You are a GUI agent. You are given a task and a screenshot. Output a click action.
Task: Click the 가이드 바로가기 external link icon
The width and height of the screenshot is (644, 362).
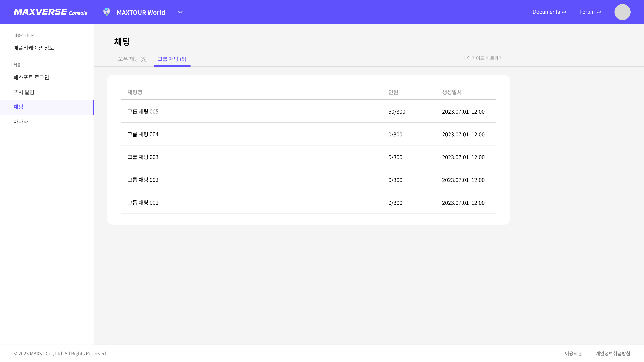(467, 58)
